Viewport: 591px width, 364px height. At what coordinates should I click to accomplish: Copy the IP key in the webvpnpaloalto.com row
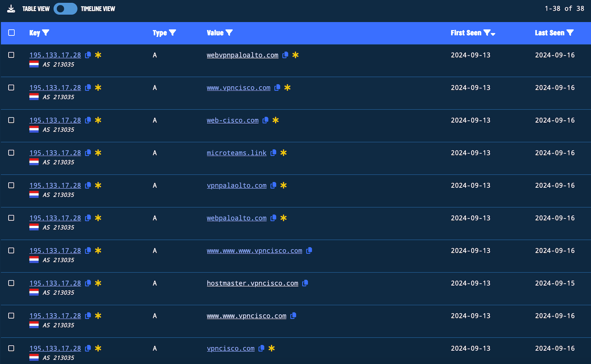coord(88,55)
